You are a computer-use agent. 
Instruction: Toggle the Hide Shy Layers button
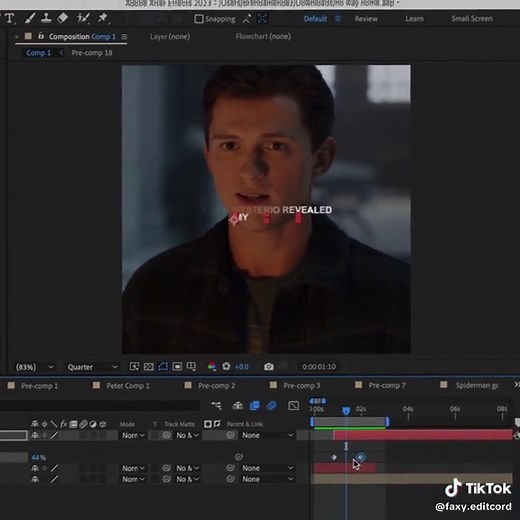(238, 405)
